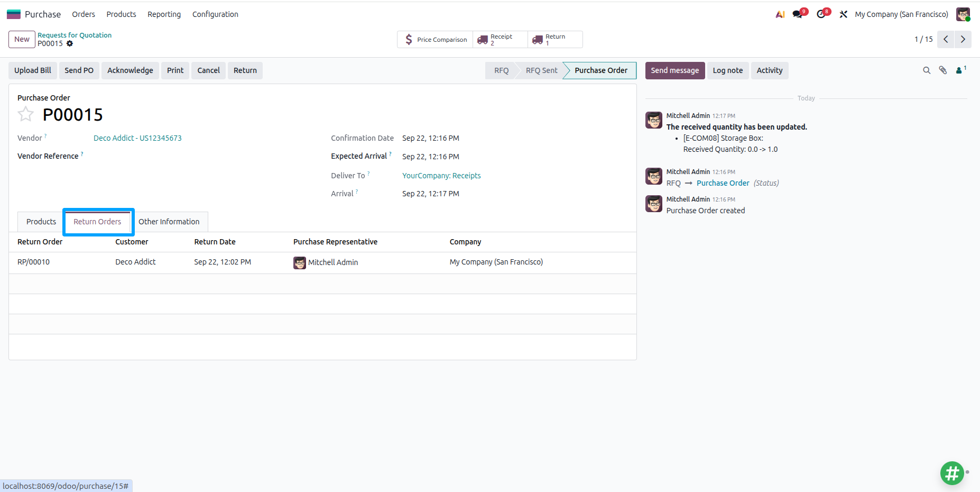Screen dimensions: 980x492
Task: Open conversations chat bubble icon
Action: point(798,14)
